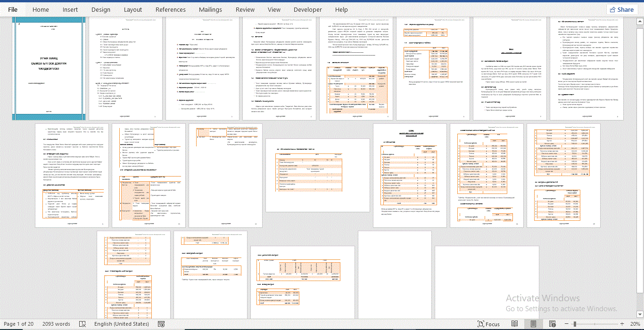Open the Review tab
This screenshot has height=330, width=644.
click(245, 9)
